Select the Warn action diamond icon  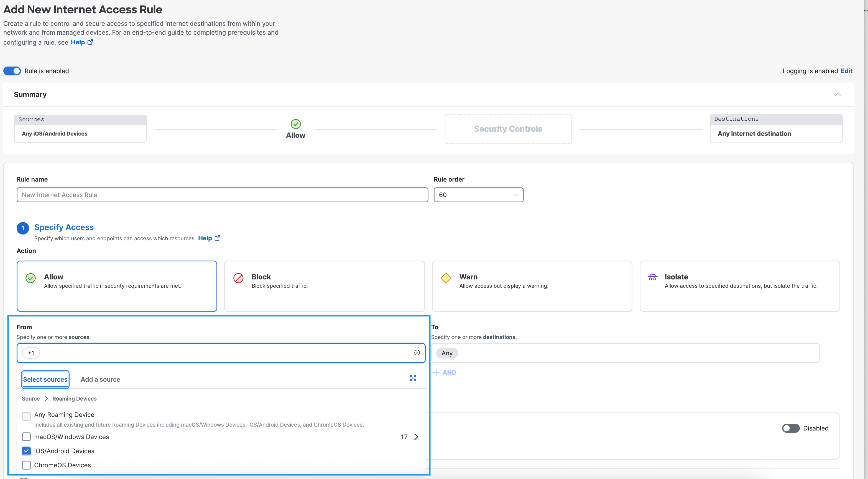point(446,278)
